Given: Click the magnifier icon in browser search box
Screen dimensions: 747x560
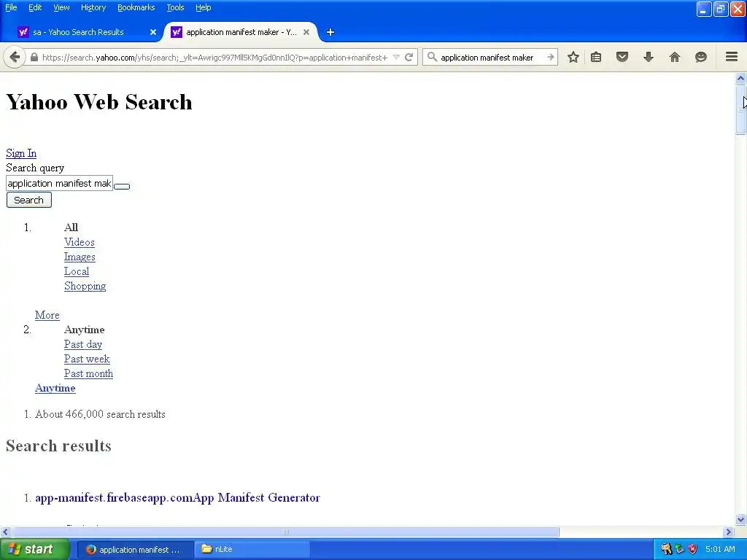Looking at the screenshot, I should tap(432, 57).
